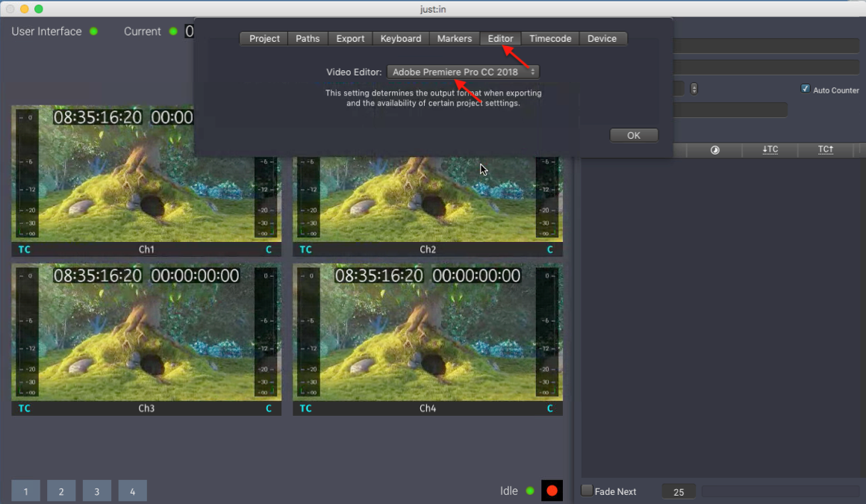The width and height of the screenshot is (866, 504).
Task: Sort by the TC in column header
Action: (x=770, y=150)
